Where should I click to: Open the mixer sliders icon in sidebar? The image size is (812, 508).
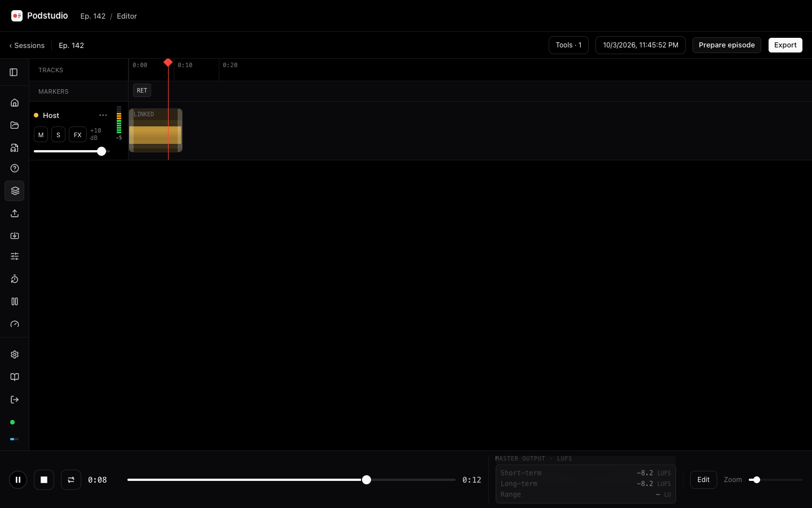[x=15, y=256]
